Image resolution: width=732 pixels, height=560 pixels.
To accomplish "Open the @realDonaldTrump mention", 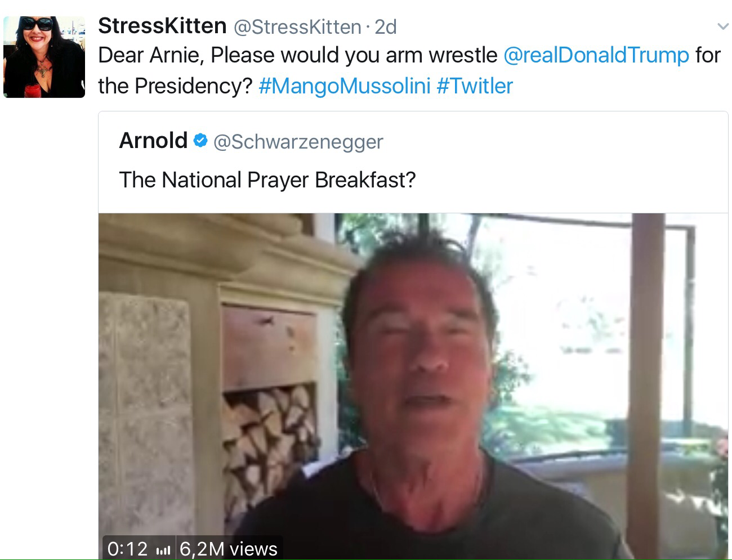I will 596,55.
